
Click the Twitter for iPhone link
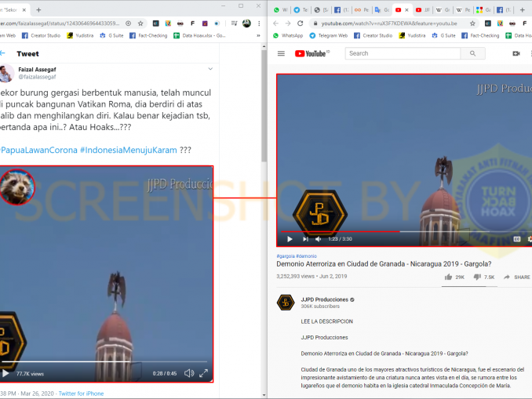point(81,394)
